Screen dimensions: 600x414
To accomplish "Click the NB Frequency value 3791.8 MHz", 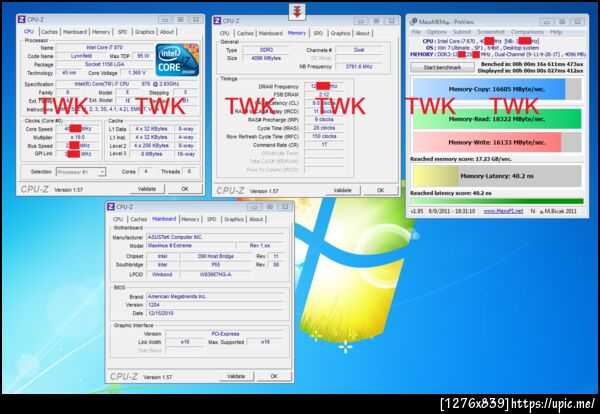I will point(359,67).
